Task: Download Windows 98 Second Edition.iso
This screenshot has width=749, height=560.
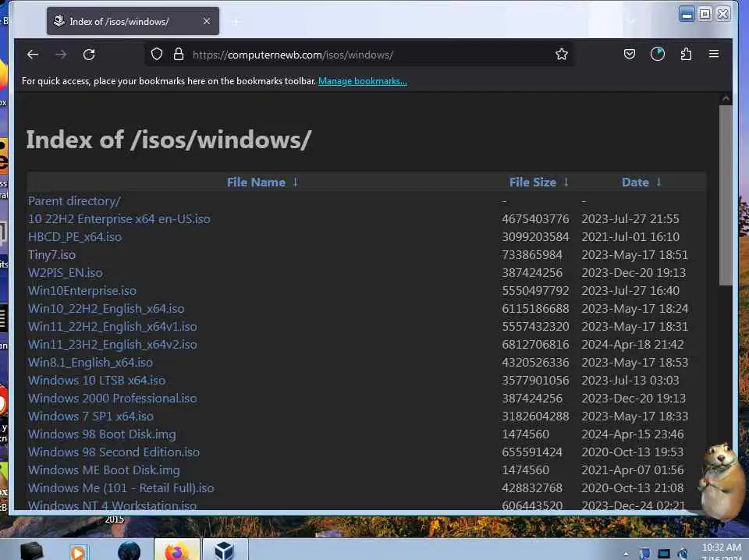Action: click(x=114, y=452)
